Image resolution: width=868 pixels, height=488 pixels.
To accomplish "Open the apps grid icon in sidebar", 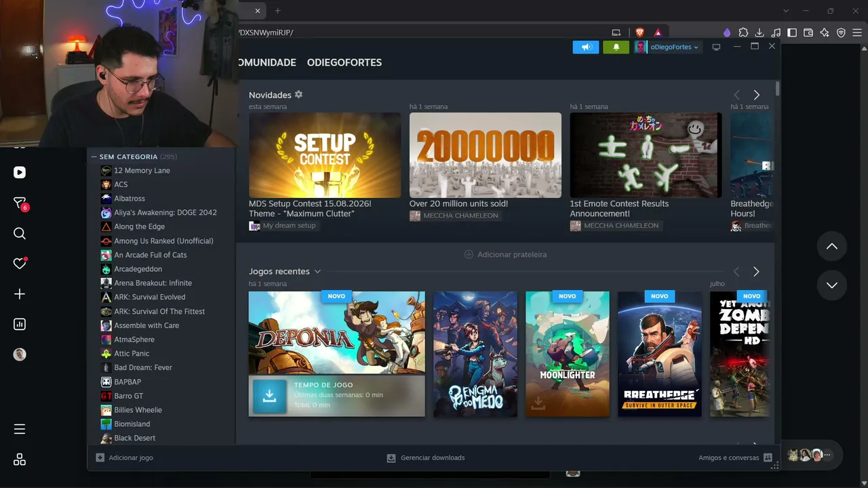I will pos(20,460).
